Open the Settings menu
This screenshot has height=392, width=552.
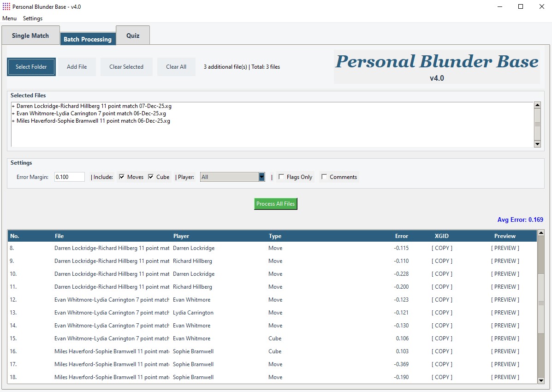33,18
